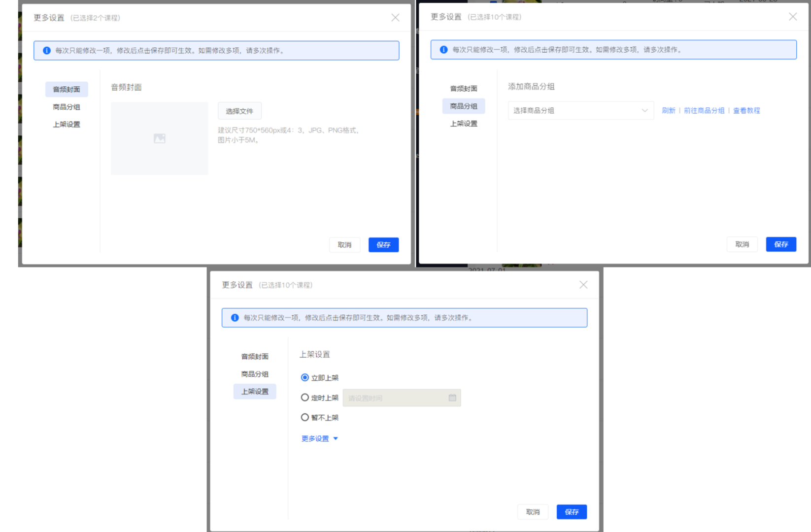This screenshot has height=532, width=811.
Task: Click 取消 in the top-right dialog
Action: 742,244
